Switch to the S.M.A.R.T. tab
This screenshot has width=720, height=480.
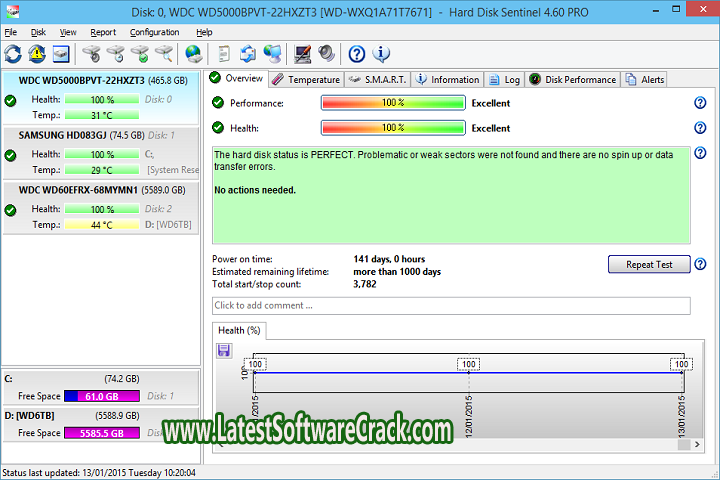click(377, 80)
